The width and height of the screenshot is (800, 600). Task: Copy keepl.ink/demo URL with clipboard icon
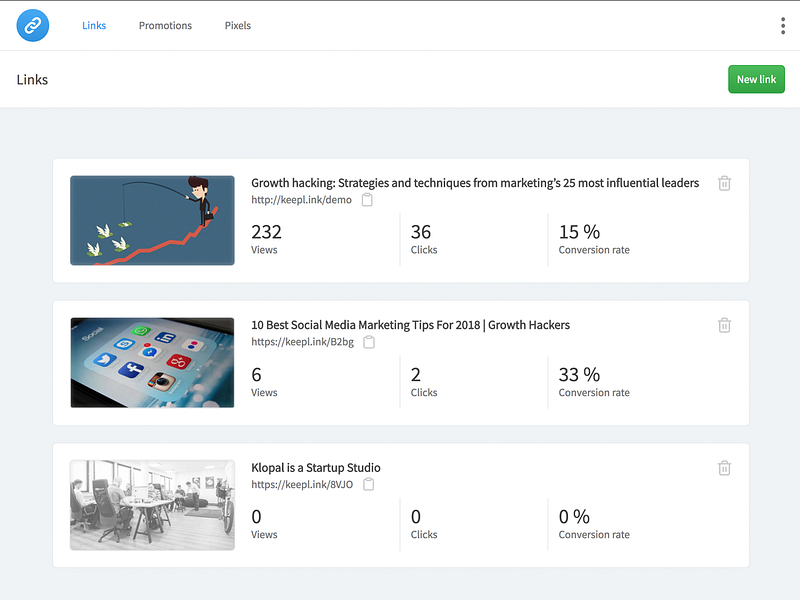point(367,200)
